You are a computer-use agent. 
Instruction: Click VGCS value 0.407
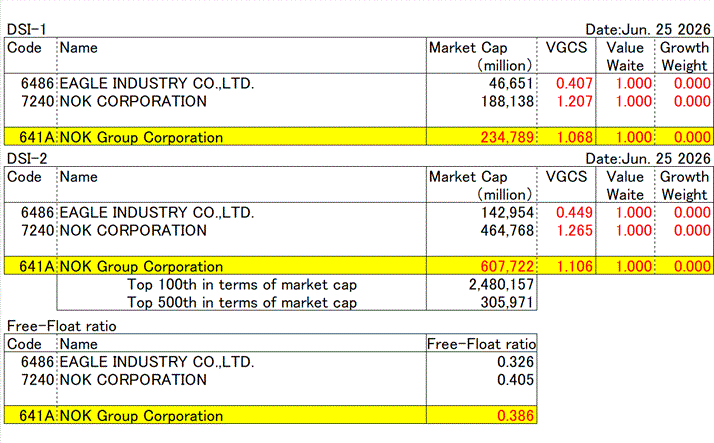(x=574, y=83)
